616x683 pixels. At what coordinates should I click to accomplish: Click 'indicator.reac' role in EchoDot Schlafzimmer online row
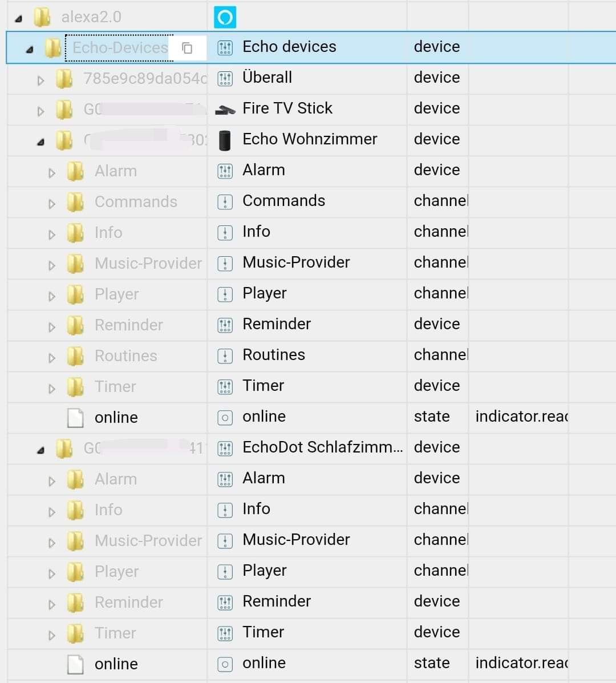coord(521,663)
